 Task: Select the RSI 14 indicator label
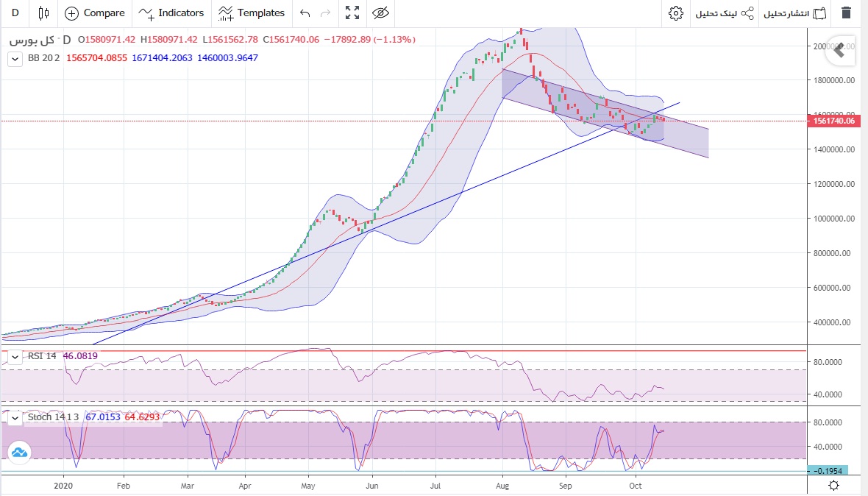click(42, 356)
